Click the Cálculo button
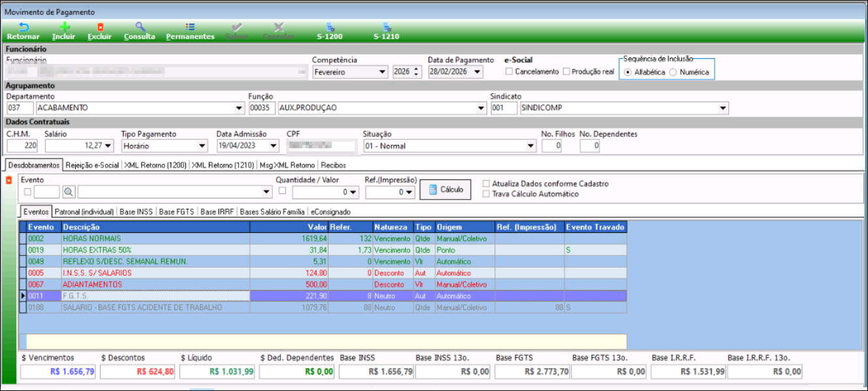868x391 pixels. (444, 189)
